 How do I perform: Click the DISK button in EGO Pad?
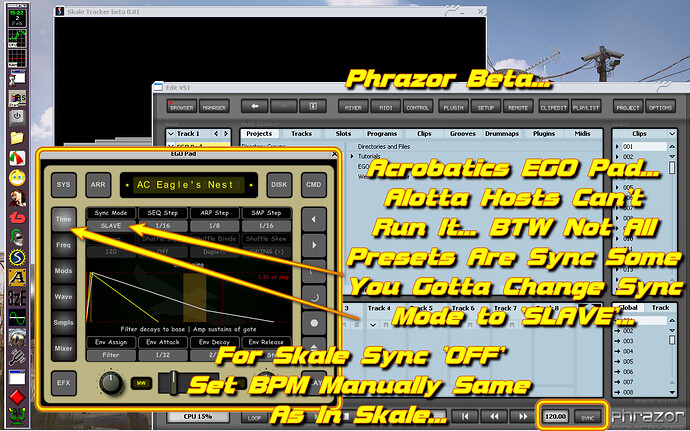click(279, 185)
